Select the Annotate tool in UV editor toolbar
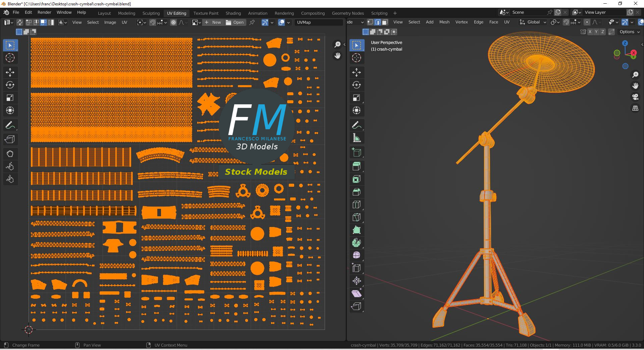Screen dimensions: 644x350 click(10, 125)
